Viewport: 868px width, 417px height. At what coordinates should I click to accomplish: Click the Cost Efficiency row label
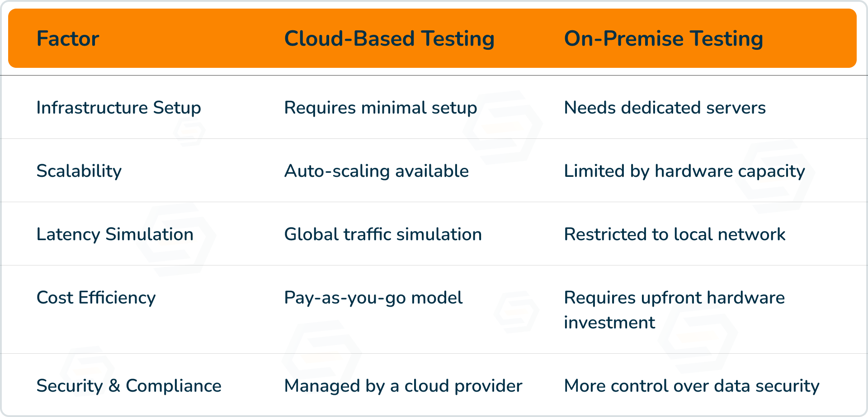[96, 298]
